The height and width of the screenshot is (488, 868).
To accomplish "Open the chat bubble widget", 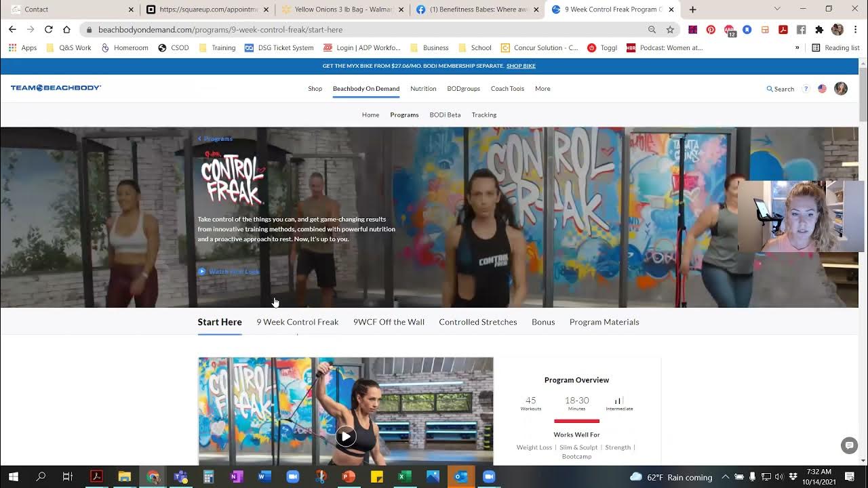I will coord(849,445).
